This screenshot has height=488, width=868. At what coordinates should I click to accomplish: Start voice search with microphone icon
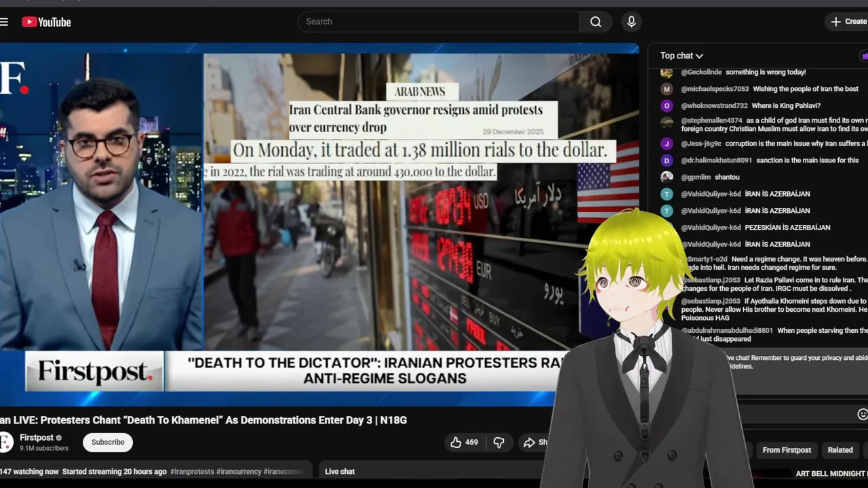(631, 22)
